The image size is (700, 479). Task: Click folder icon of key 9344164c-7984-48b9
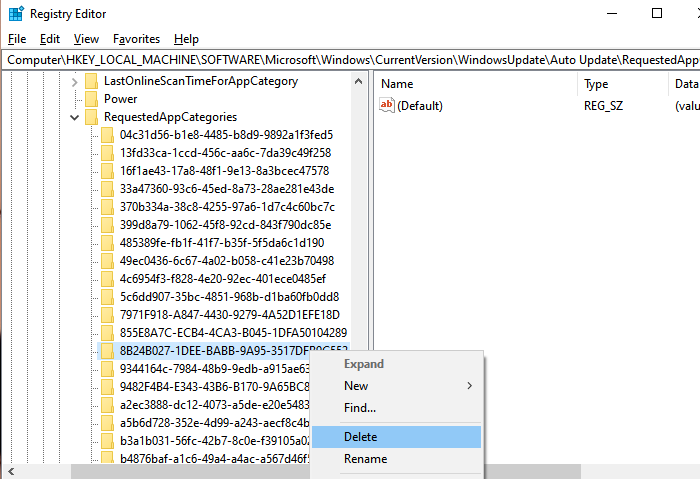click(x=107, y=369)
